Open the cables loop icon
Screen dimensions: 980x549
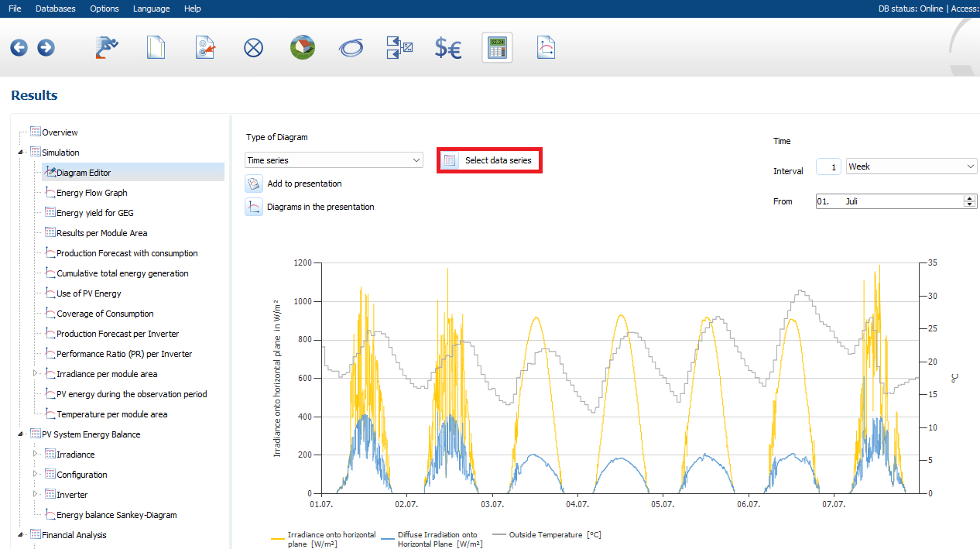351,48
